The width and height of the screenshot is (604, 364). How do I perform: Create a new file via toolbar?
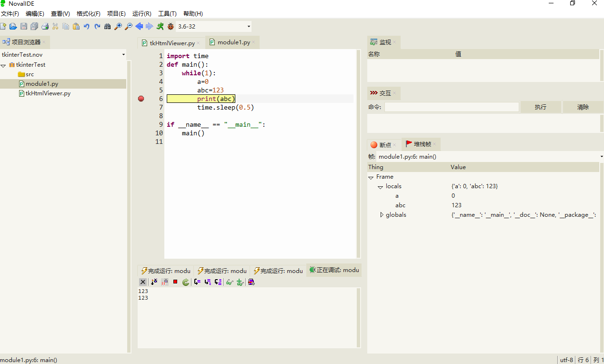point(3,26)
